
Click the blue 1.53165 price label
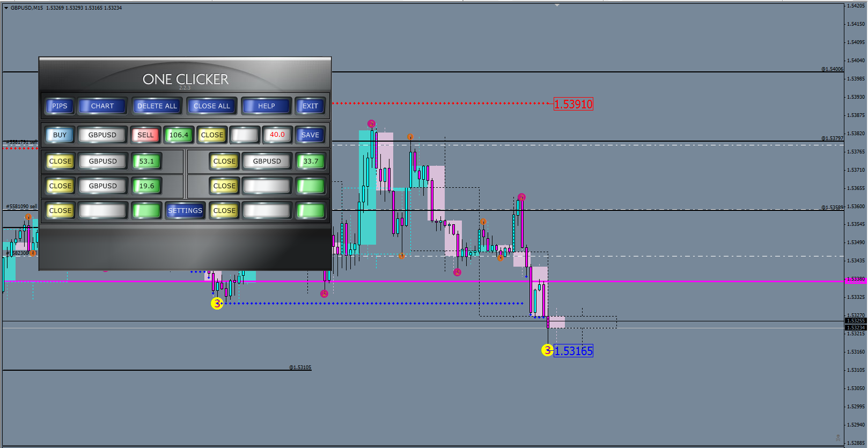(573, 351)
